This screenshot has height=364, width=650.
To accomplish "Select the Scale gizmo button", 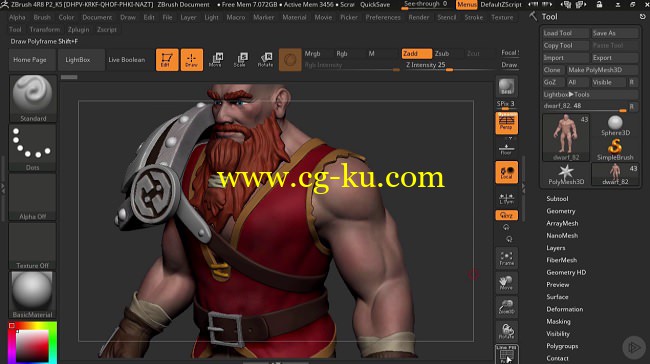I will [x=240, y=60].
